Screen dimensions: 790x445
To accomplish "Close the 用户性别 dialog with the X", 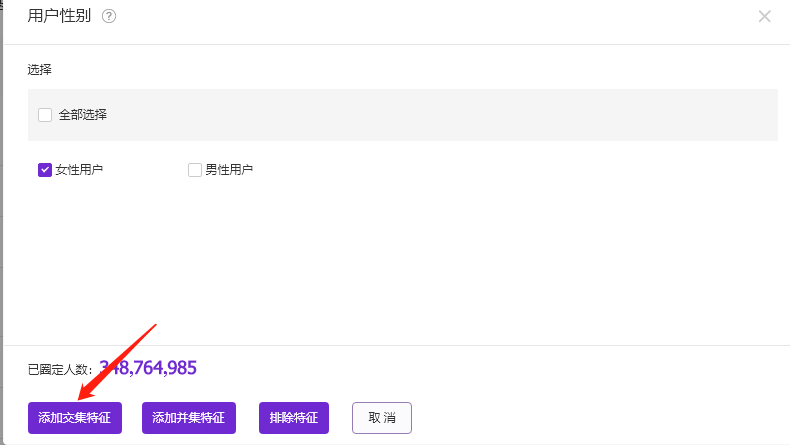I will tap(764, 17).
